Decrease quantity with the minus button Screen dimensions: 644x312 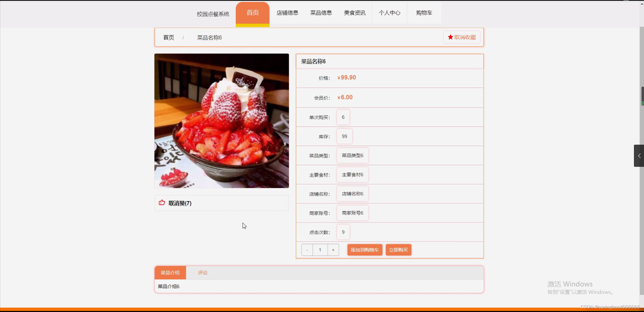tap(307, 250)
